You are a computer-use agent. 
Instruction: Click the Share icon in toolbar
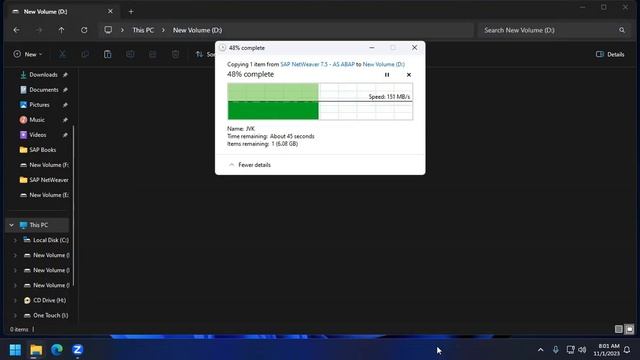click(153, 54)
